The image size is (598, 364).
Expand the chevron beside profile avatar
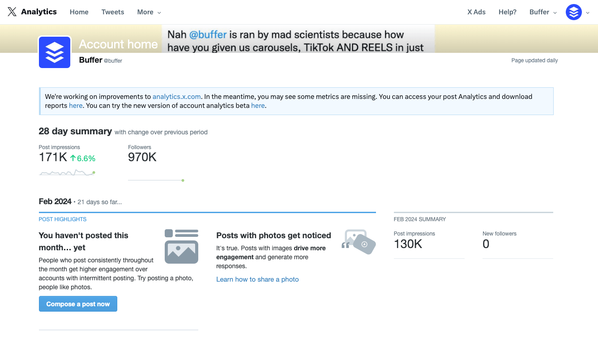pyautogui.click(x=588, y=13)
